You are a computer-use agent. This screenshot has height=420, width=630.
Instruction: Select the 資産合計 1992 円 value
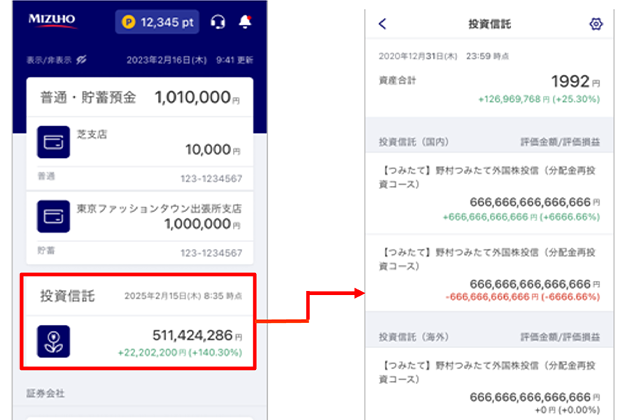pyautogui.click(x=575, y=82)
